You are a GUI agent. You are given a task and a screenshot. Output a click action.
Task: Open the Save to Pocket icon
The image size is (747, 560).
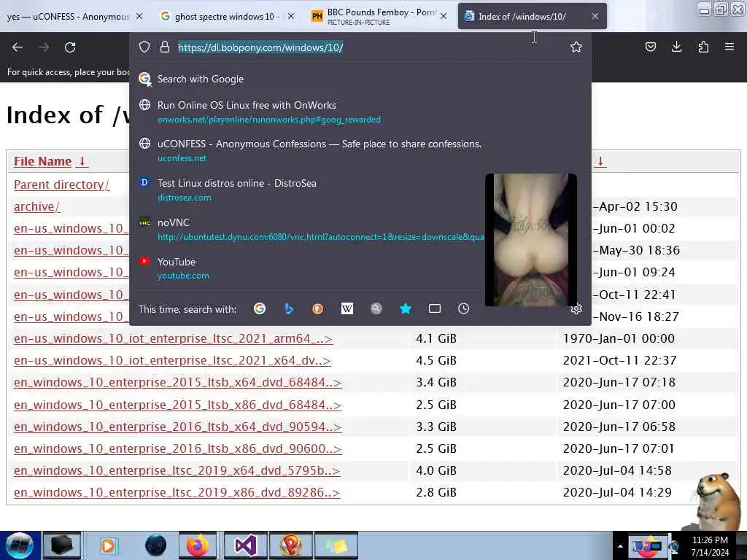(650, 47)
